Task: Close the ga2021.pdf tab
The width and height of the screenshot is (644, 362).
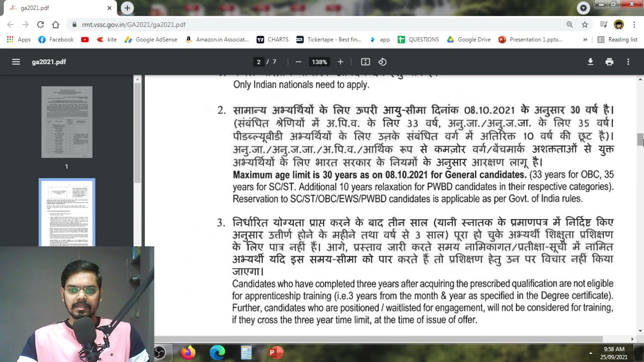Action: pyautogui.click(x=109, y=8)
